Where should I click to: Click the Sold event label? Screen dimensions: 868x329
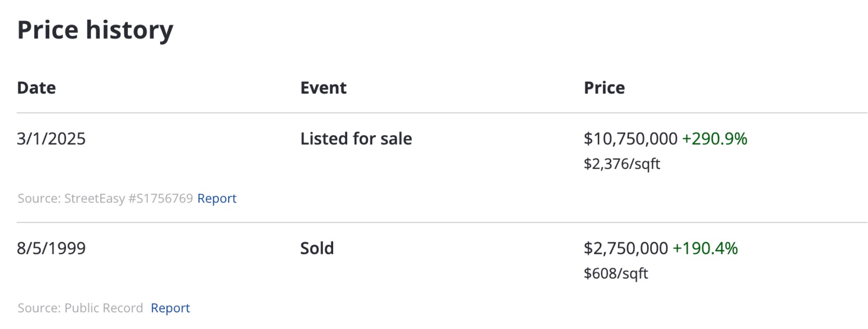[x=317, y=248]
